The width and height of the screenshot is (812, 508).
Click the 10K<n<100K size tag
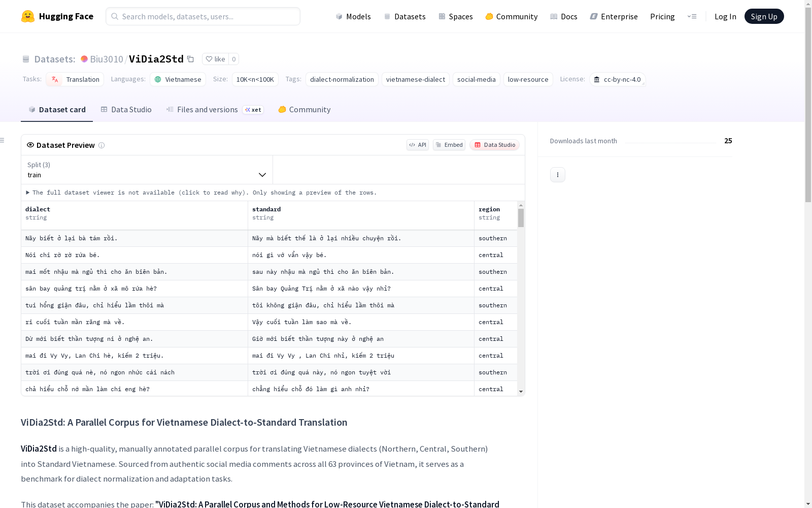pyautogui.click(x=255, y=79)
